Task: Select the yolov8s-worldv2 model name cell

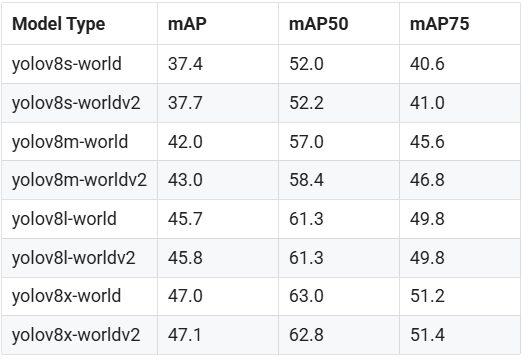Action: point(76,103)
